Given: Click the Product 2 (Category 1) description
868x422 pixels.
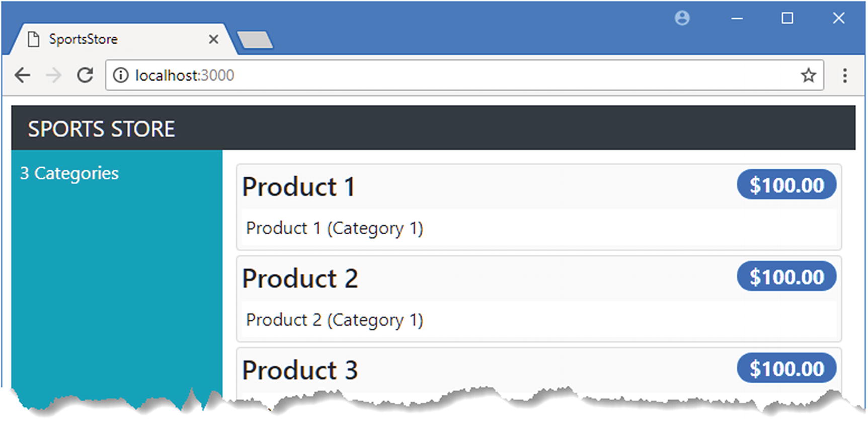Looking at the screenshot, I should pos(335,320).
